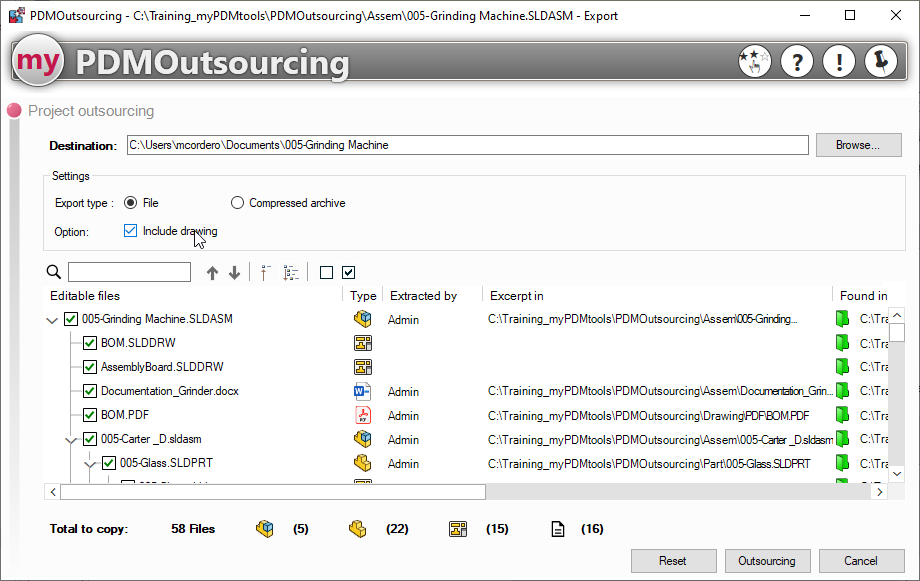Disable the Include drawing option

pyautogui.click(x=130, y=231)
